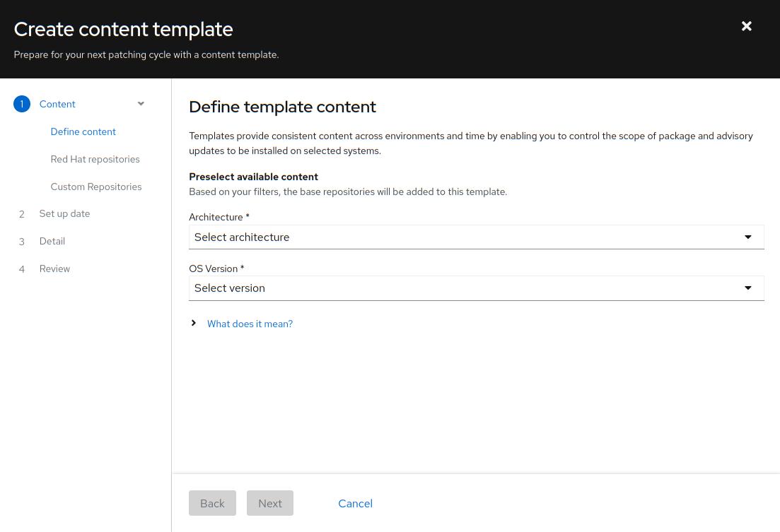Viewport: 780px width, 532px height.
Task: Close the Create content template dialog
Action: click(x=746, y=26)
